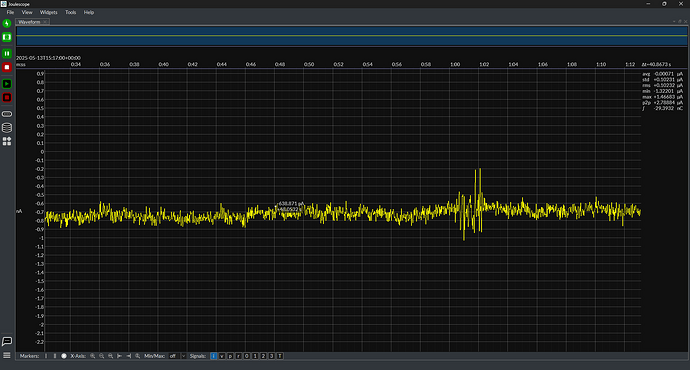Select the Waveform tab
Viewport: 690px width, 370px height.
click(x=29, y=22)
